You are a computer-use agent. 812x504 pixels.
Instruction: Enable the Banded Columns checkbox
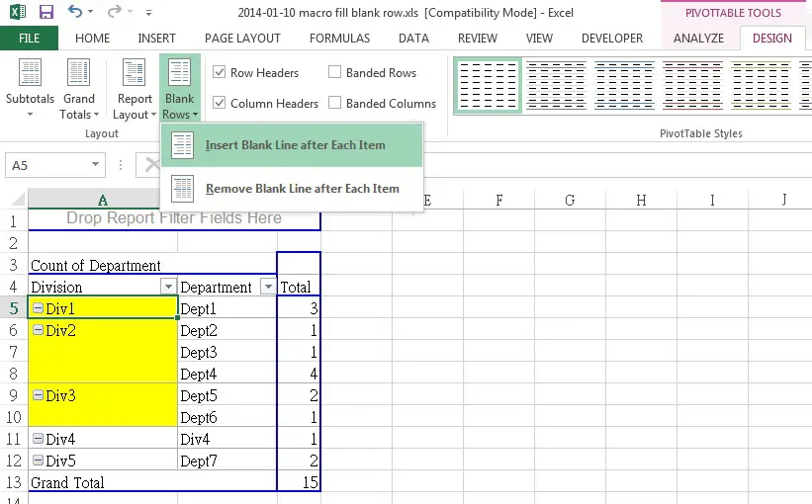[335, 103]
